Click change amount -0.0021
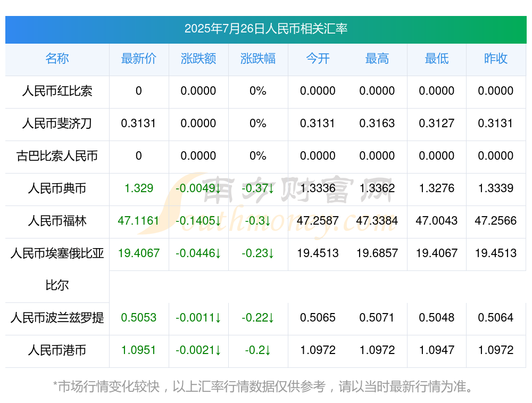The width and height of the screenshot is (532, 403). [198, 350]
